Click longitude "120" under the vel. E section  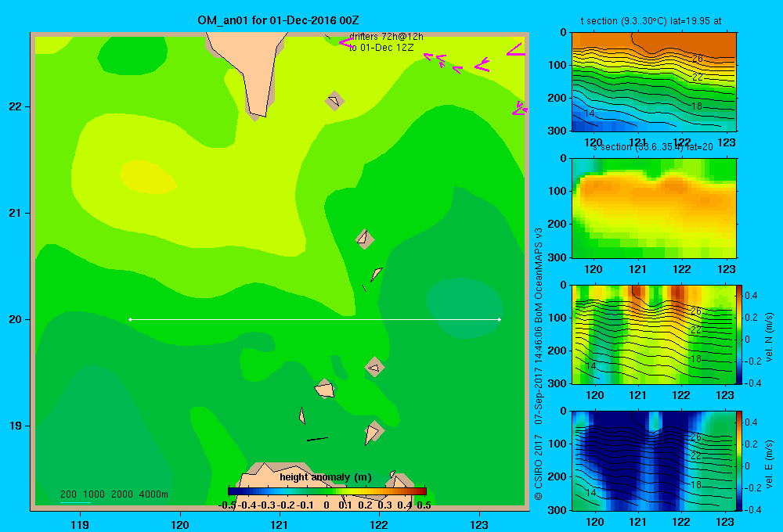[x=594, y=522]
